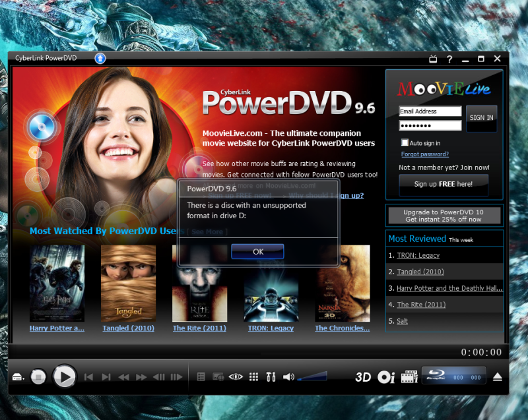Click OK in the PowerDVD 9.6 dialog

click(x=257, y=251)
